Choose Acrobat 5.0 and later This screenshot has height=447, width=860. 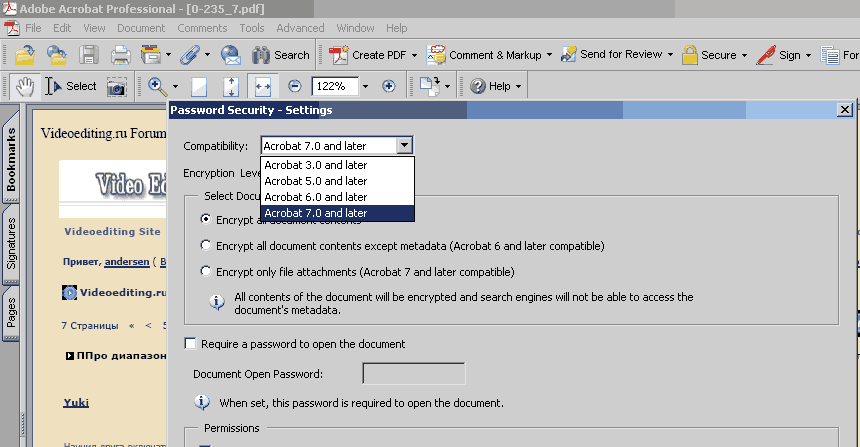[x=337, y=181]
